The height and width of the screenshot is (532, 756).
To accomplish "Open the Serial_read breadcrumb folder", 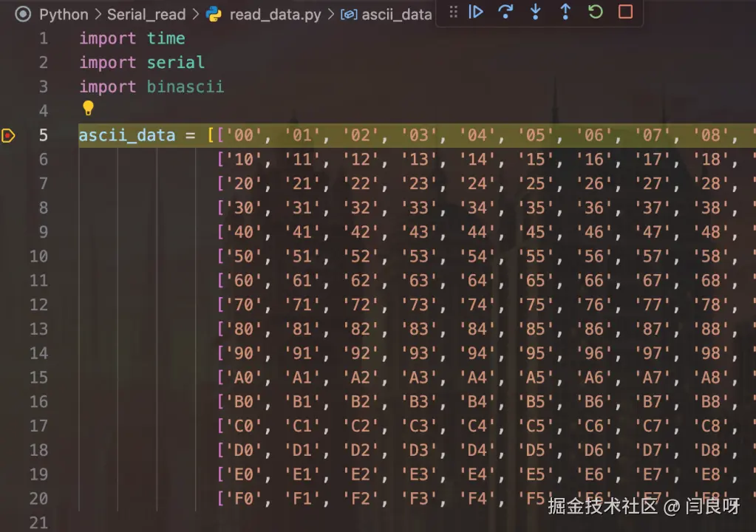I will (x=146, y=15).
